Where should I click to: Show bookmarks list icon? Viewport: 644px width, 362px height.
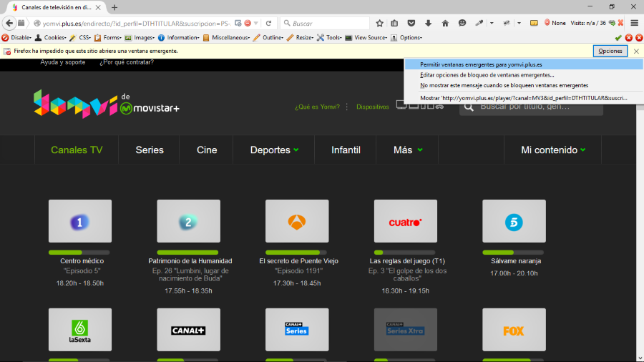coord(395,24)
